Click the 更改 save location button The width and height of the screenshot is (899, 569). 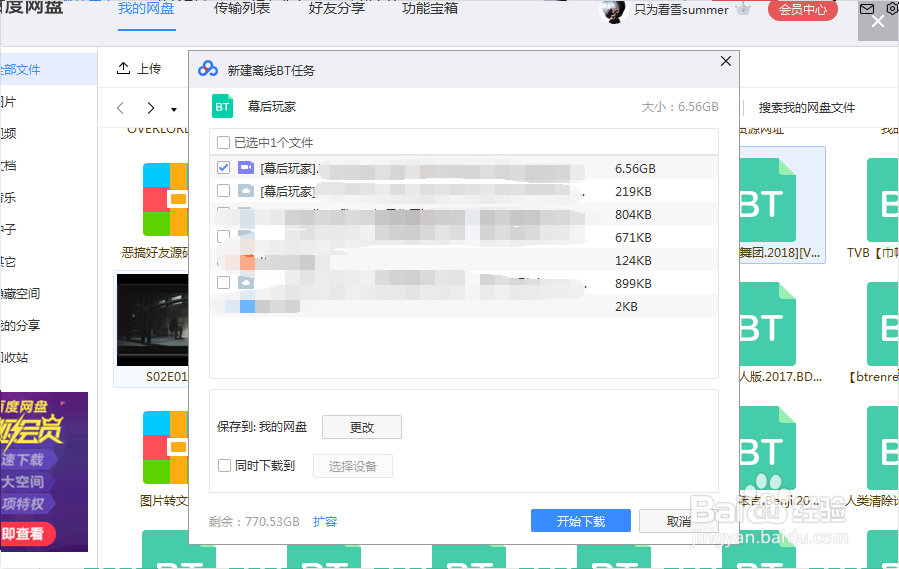coord(362,427)
